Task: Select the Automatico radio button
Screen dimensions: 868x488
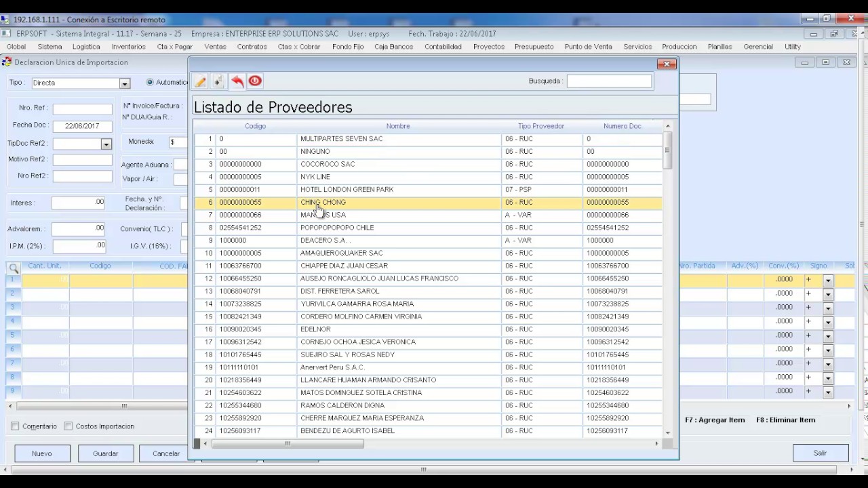Action: click(x=150, y=82)
